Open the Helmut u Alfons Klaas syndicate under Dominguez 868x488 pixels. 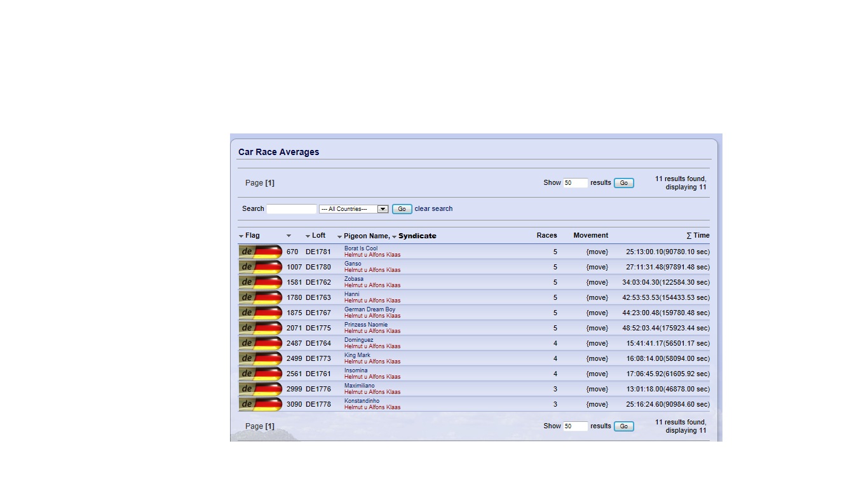(x=372, y=346)
